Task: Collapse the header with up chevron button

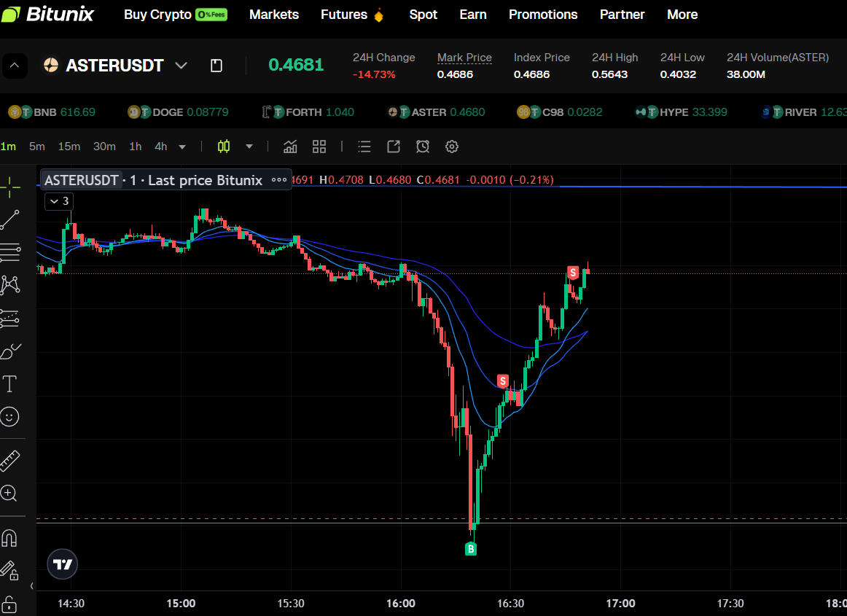Action: [x=15, y=66]
